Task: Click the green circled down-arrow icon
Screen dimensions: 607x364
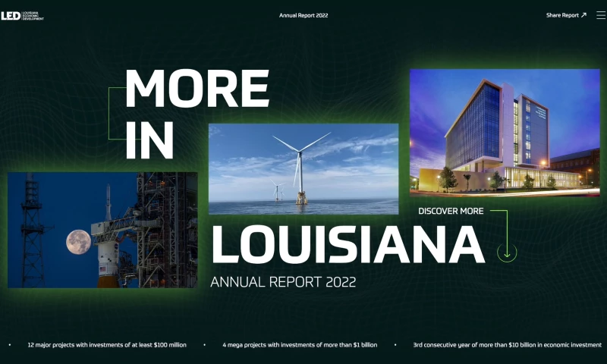Action: (507, 253)
